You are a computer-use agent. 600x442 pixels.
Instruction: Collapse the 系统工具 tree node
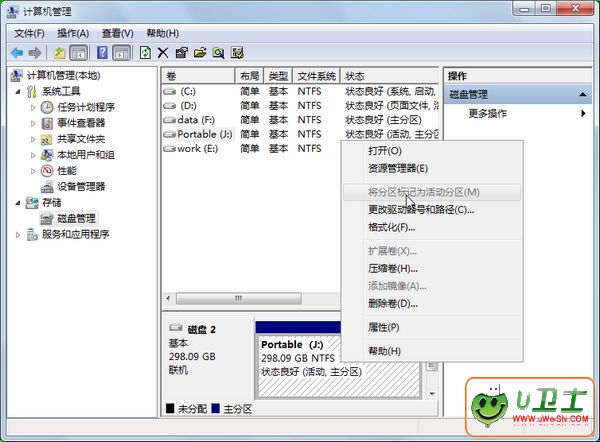click(x=18, y=91)
